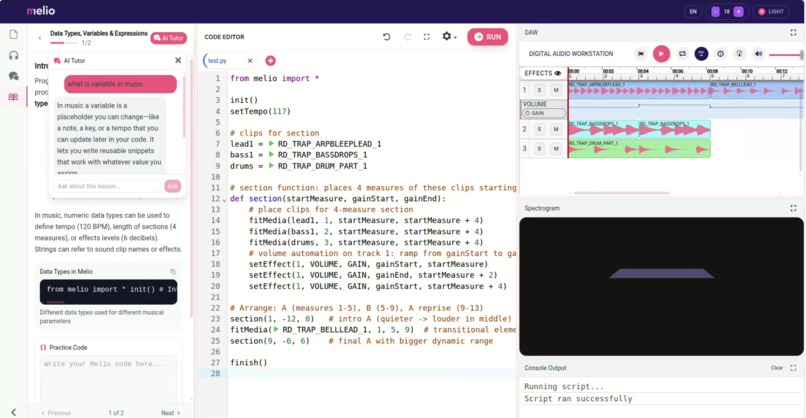
Task: Open the chat bubbles icon in sidebar
Action: tap(13, 76)
